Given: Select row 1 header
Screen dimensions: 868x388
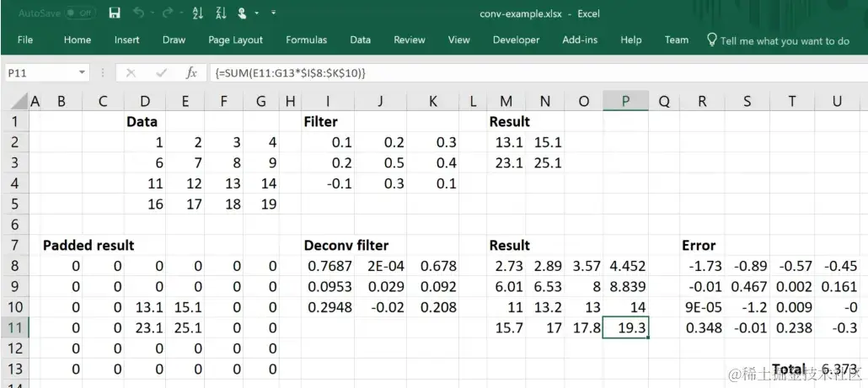Looking at the screenshot, I should click(x=15, y=121).
